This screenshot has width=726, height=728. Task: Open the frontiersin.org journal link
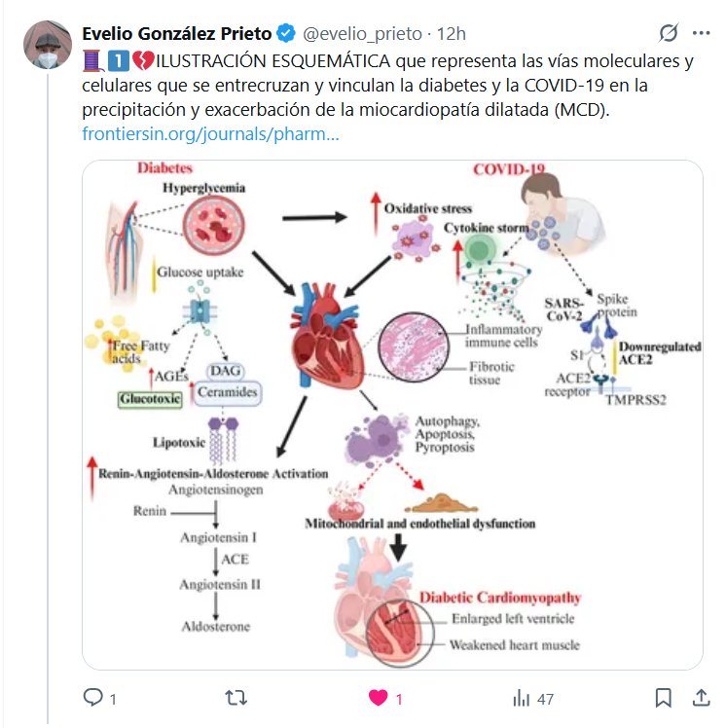tap(211, 134)
